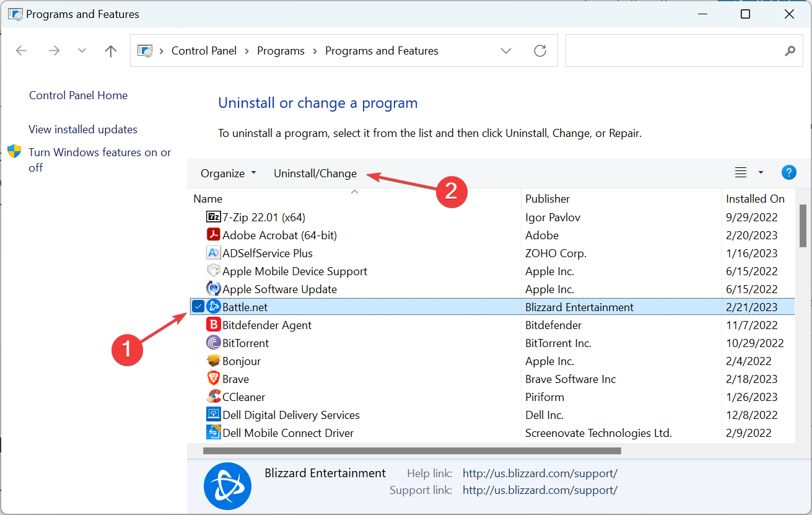Expand chevron after Programs breadcrumb
Image resolution: width=812 pixels, height=515 pixels.
[x=315, y=51]
